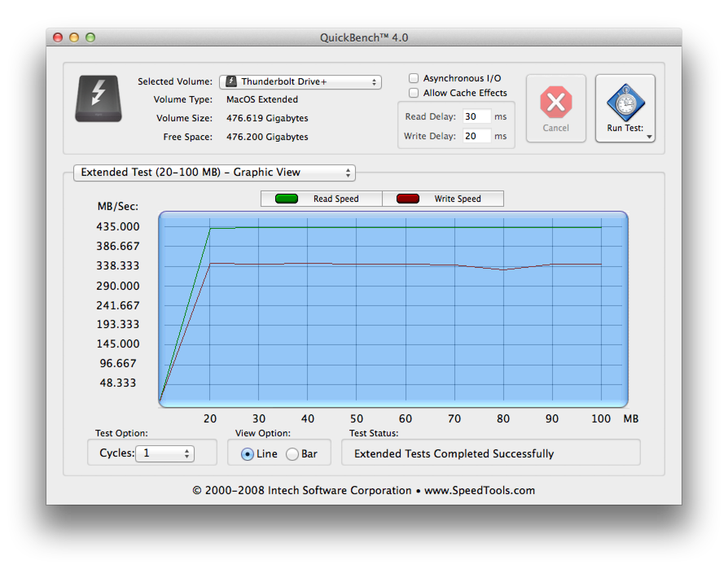Click the Read Delay input field

point(477,116)
